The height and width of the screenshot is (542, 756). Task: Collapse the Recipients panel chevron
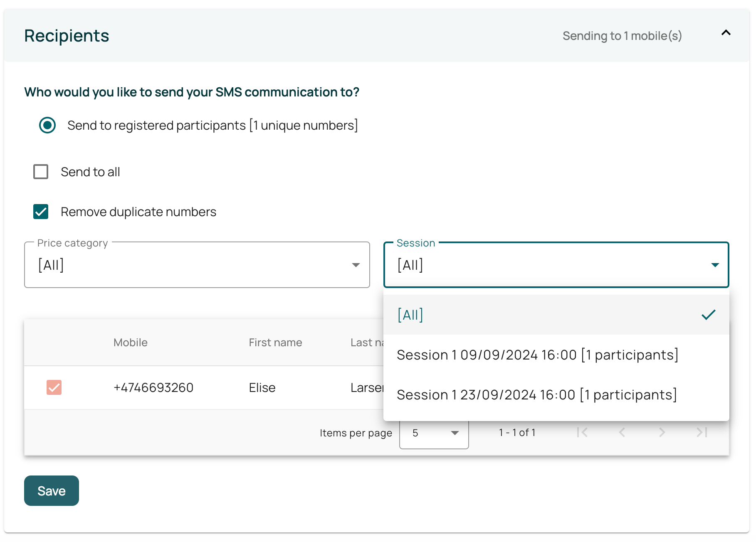(x=726, y=33)
